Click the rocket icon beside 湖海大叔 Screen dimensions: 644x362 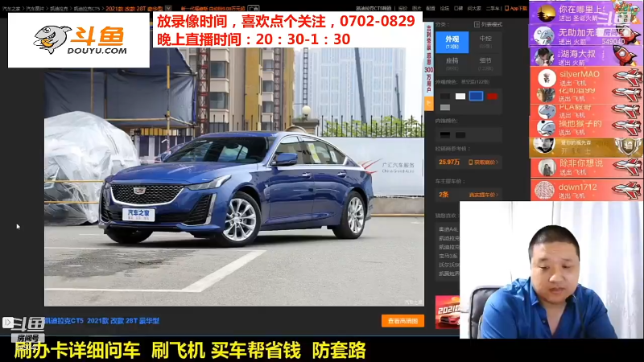(x=625, y=56)
